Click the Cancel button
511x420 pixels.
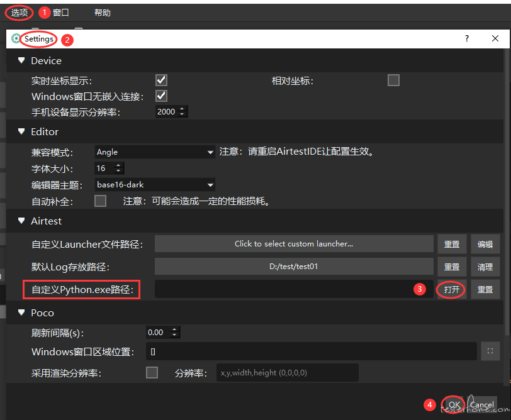pyautogui.click(x=482, y=405)
